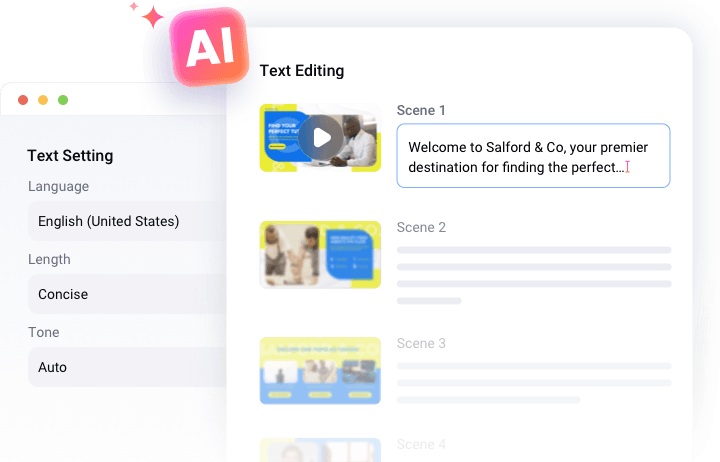Viewport: 720px width, 462px height.
Task: Click the green maximize window dot
Action: (x=63, y=100)
